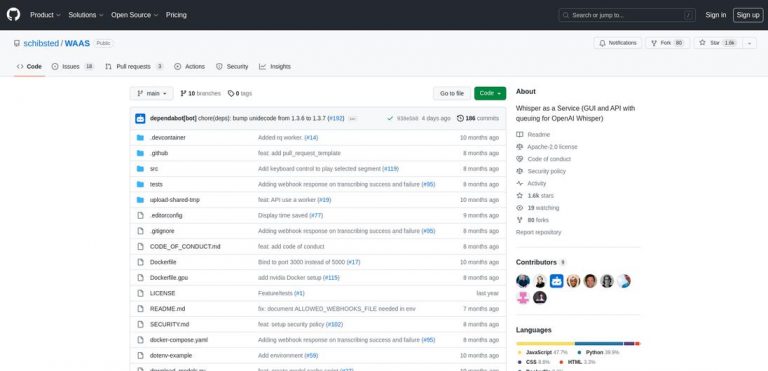Viewport: 768px width, 371px height.
Task: Open commit history via the clock icon
Action: click(x=460, y=118)
